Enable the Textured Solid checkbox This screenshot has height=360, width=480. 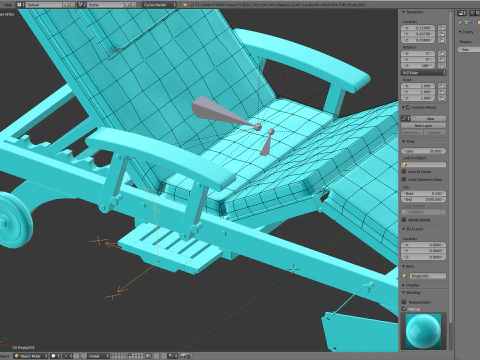pyautogui.click(x=404, y=302)
